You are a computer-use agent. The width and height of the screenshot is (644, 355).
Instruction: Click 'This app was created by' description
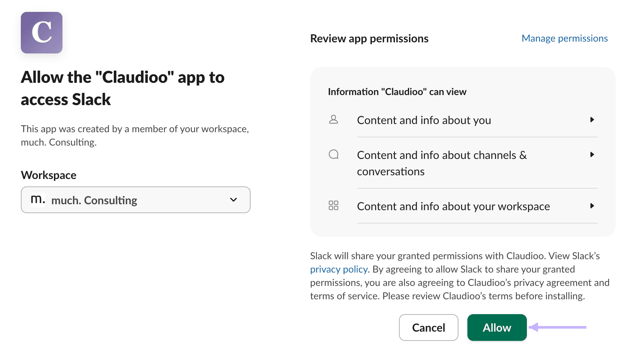[135, 136]
